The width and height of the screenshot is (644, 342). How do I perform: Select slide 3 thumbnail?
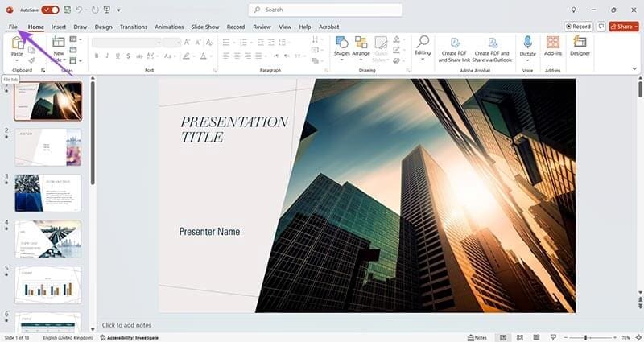(x=47, y=193)
